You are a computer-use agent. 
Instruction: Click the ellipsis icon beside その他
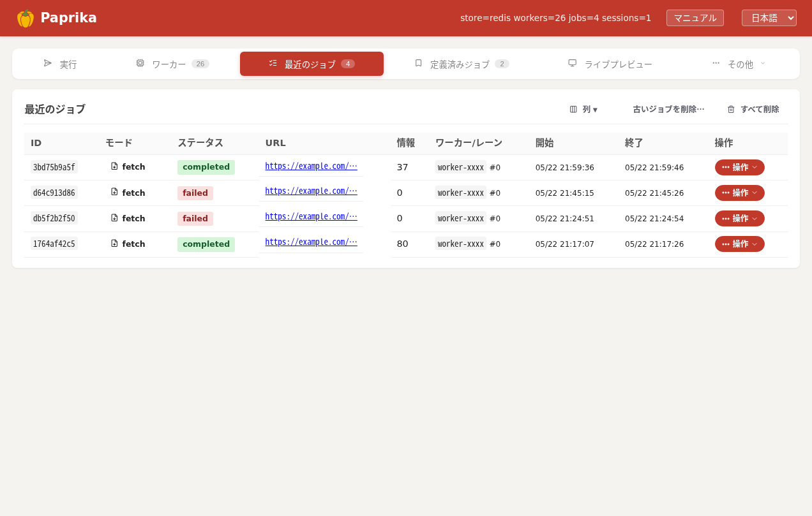coord(716,63)
